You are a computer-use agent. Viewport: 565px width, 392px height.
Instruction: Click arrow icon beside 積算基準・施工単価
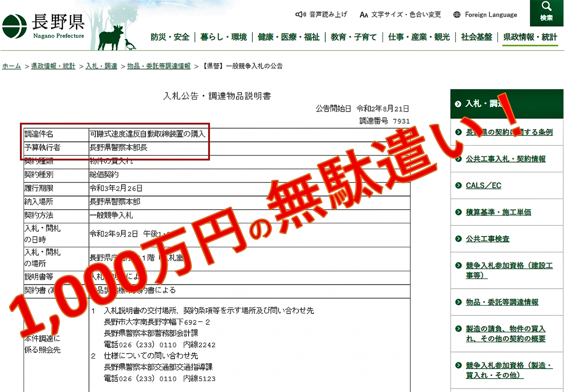[459, 212]
